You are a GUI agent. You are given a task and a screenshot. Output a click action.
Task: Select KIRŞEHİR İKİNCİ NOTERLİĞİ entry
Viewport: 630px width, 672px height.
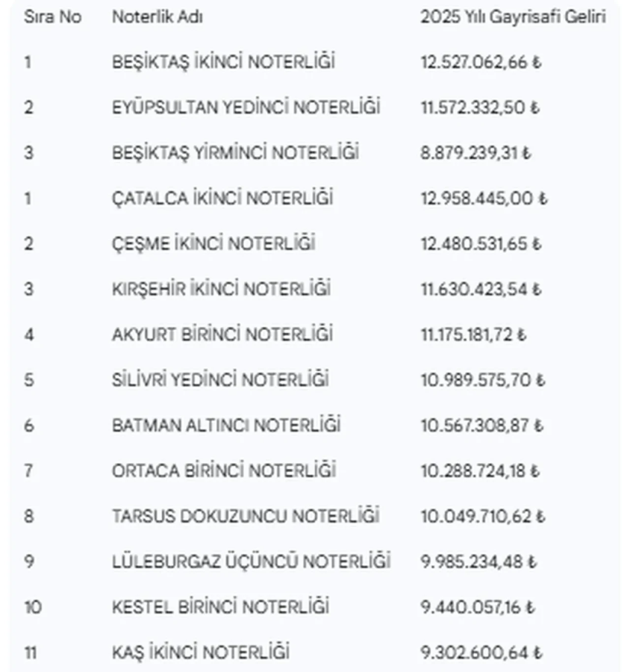click(221, 289)
